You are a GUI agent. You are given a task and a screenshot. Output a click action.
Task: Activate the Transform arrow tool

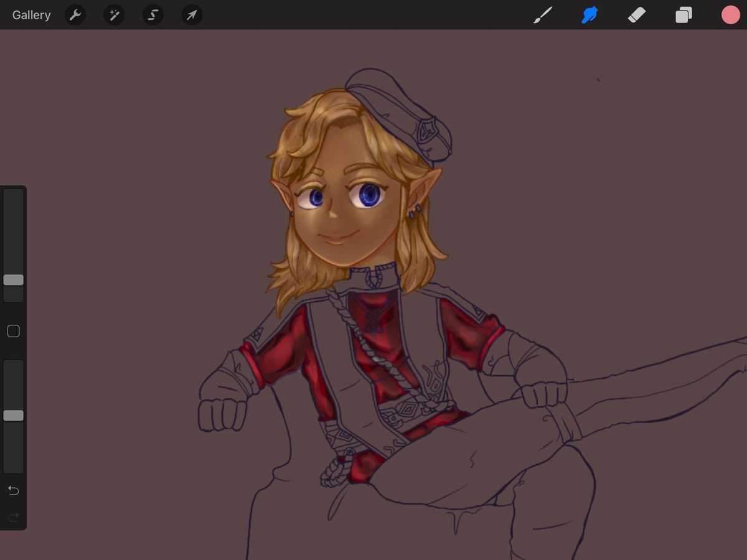pos(192,15)
